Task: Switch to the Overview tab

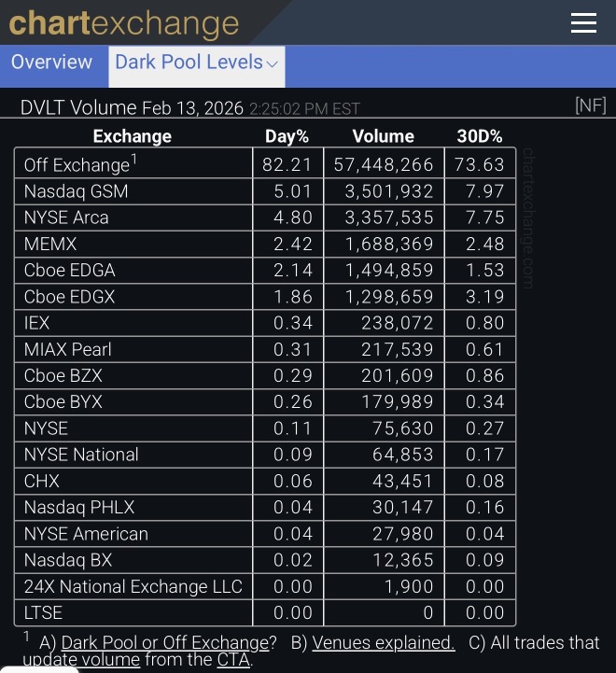Action: (51, 63)
